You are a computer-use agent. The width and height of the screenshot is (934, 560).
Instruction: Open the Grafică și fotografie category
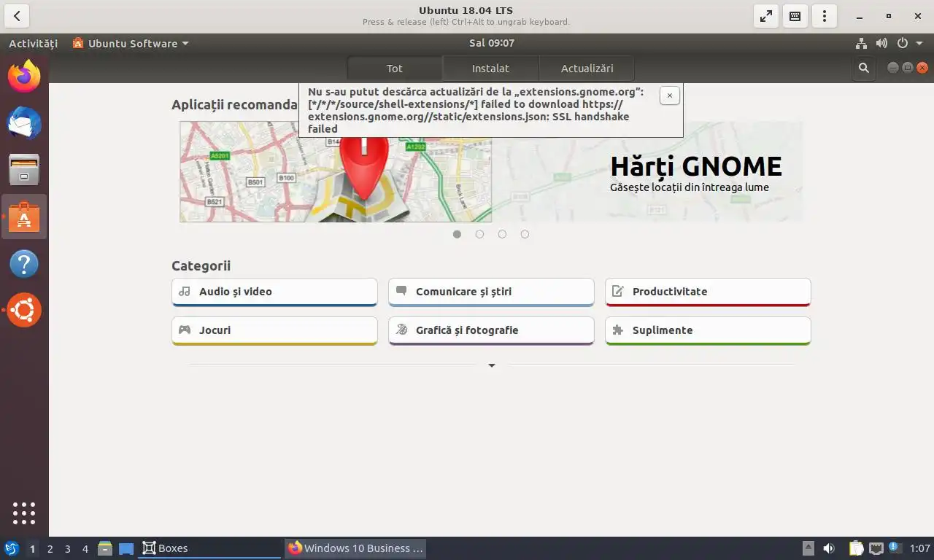pos(491,330)
